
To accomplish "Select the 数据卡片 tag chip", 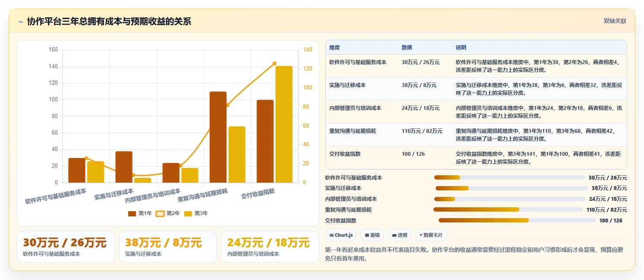I will pos(431,235).
